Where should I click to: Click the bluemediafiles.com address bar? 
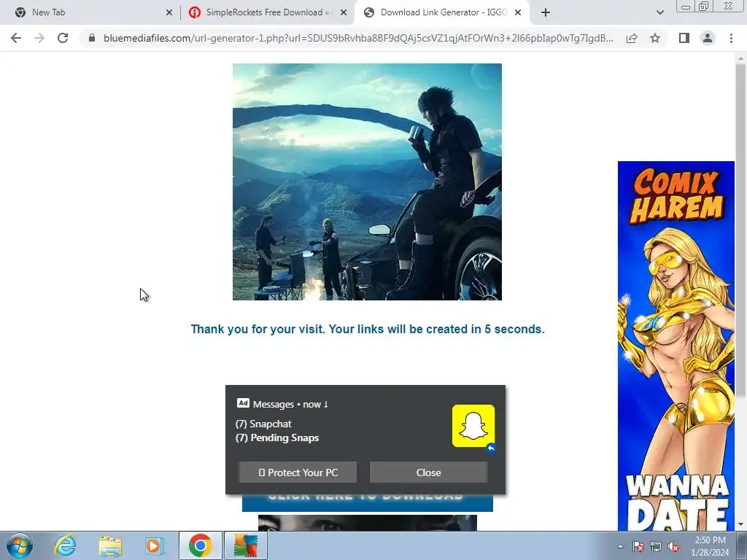tap(357, 38)
